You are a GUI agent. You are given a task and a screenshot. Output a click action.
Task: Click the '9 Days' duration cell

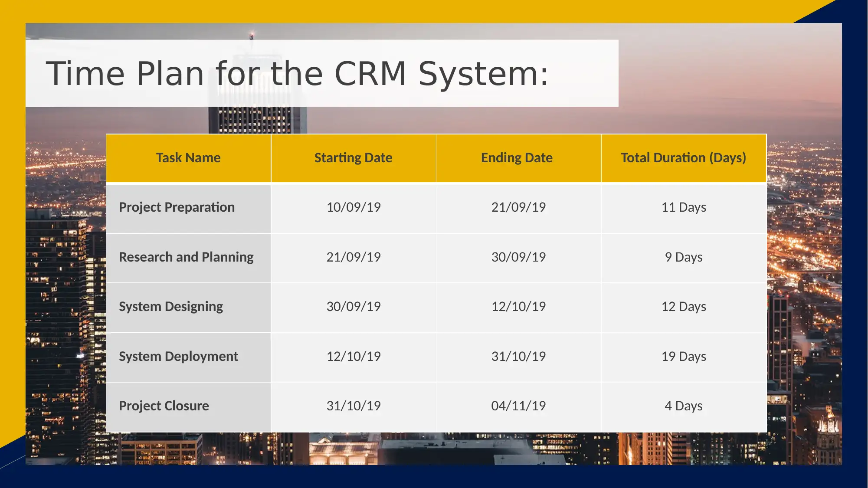point(684,258)
